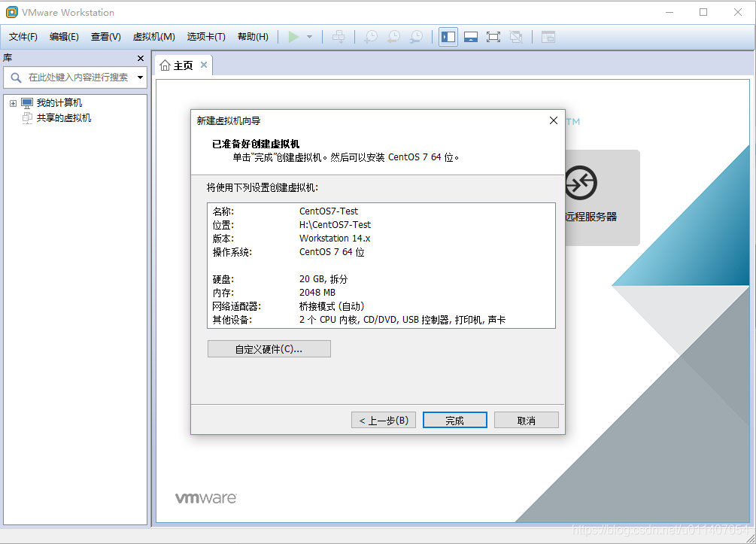Click the 完成 button
This screenshot has height=544, width=756.
[x=454, y=421]
